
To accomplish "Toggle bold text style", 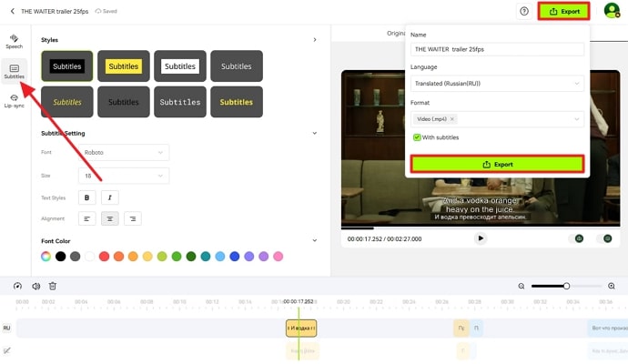I will click(86, 197).
